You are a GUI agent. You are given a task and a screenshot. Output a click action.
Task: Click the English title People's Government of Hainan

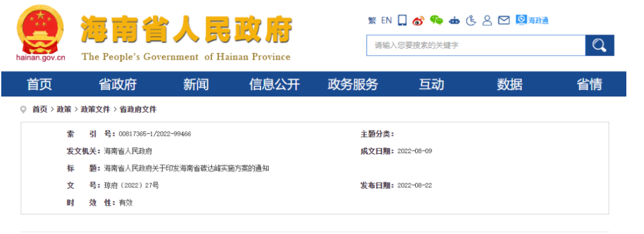tap(186, 57)
